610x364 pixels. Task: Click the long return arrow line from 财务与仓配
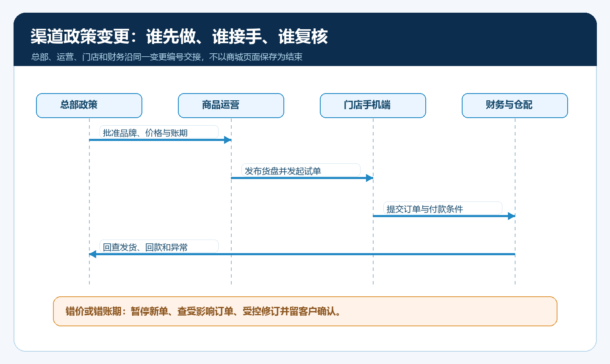[302, 254]
